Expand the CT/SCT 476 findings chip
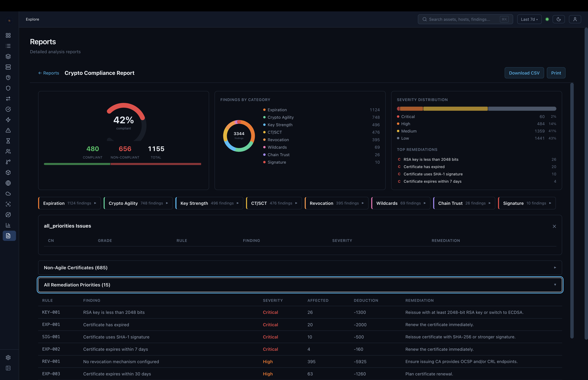588x380 pixels. [274, 203]
